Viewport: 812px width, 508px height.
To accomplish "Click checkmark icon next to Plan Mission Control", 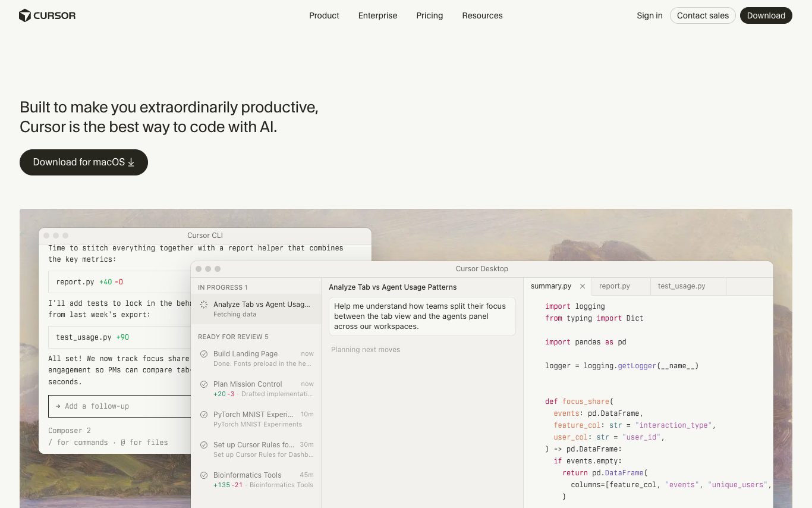I will (204, 384).
